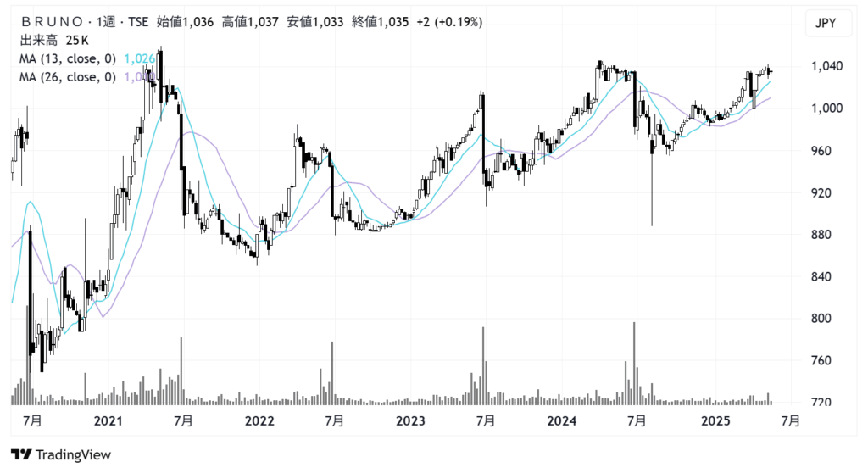The image size is (868, 473).
Task: Open the TradingView logo link
Action: point(61,454)
